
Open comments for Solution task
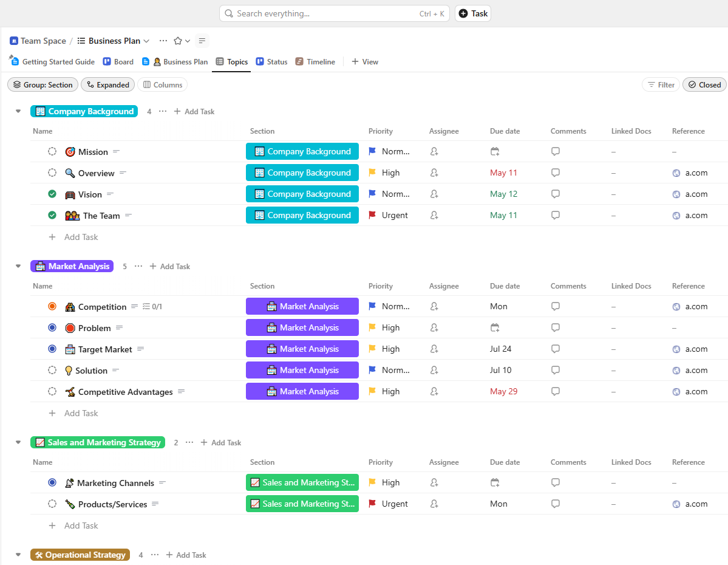click(556, 371)
